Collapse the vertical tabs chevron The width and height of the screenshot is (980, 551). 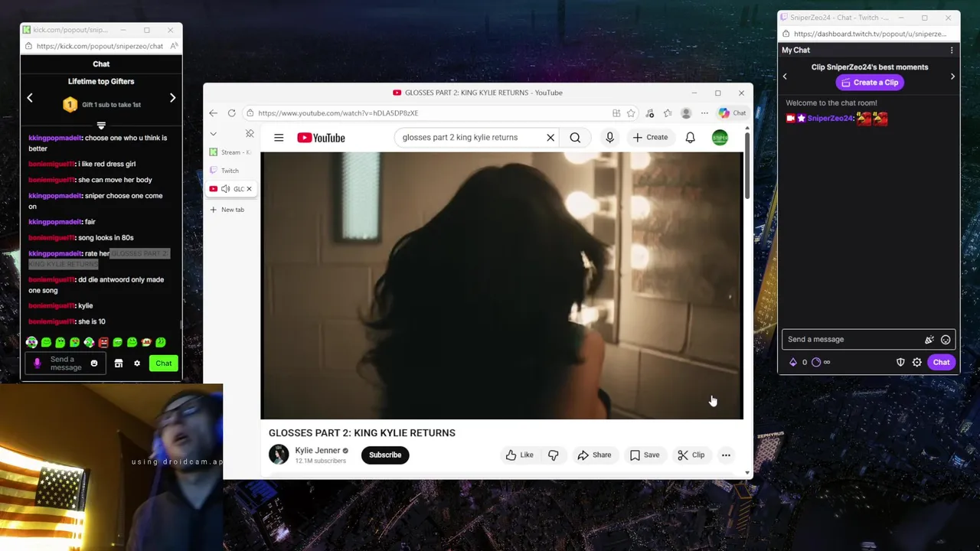[213, 134]
